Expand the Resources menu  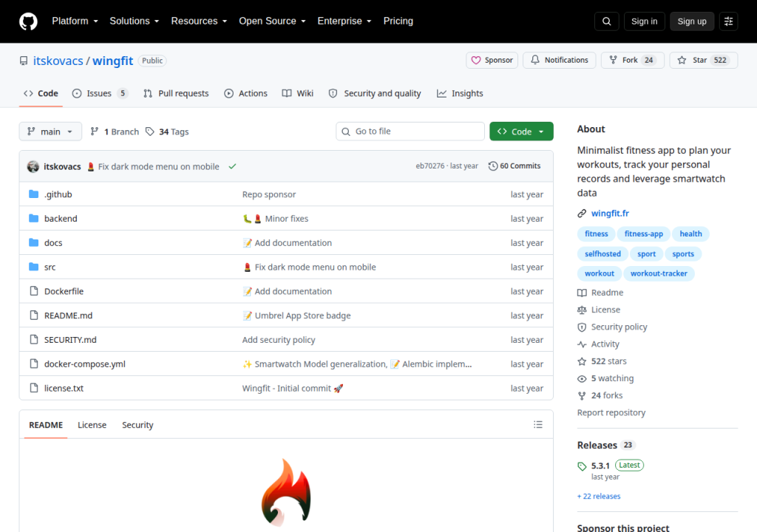click(x=199, y=21)
